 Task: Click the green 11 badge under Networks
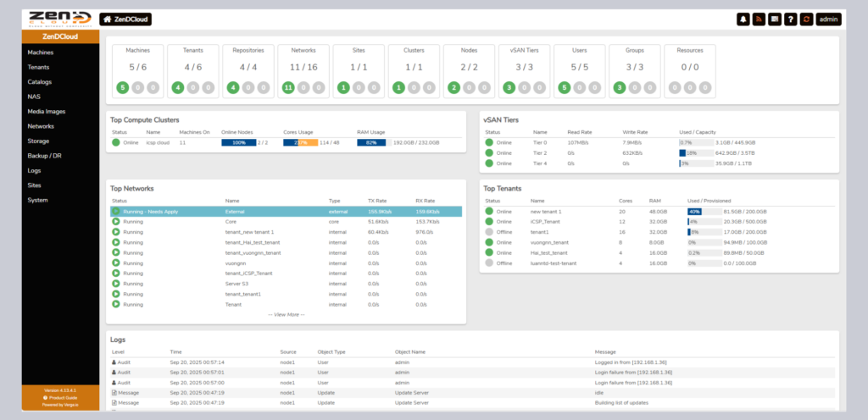[287, 87]
